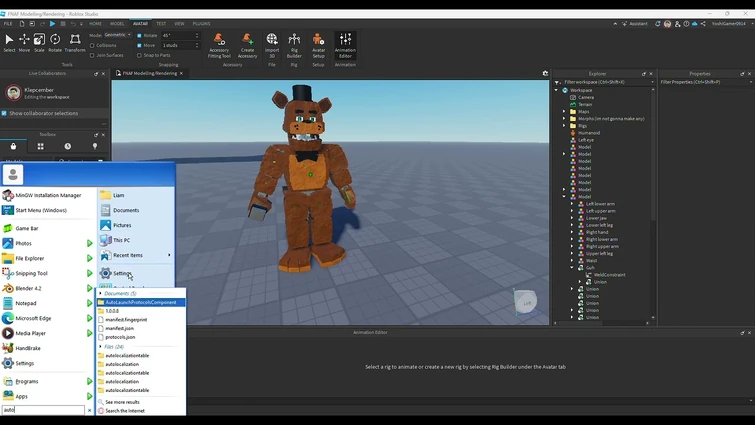Enable Join Surfaces option

pyautogui.click(x=92, y=55)
